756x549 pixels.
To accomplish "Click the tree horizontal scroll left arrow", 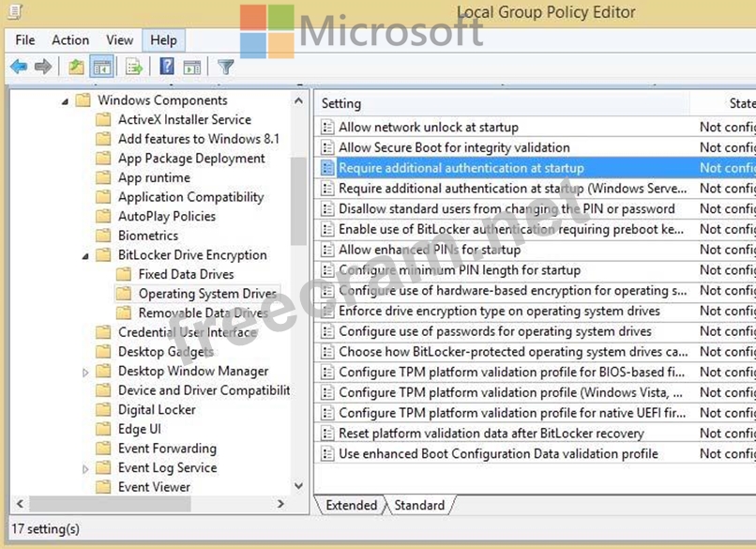I will click(x=20, y=504).
